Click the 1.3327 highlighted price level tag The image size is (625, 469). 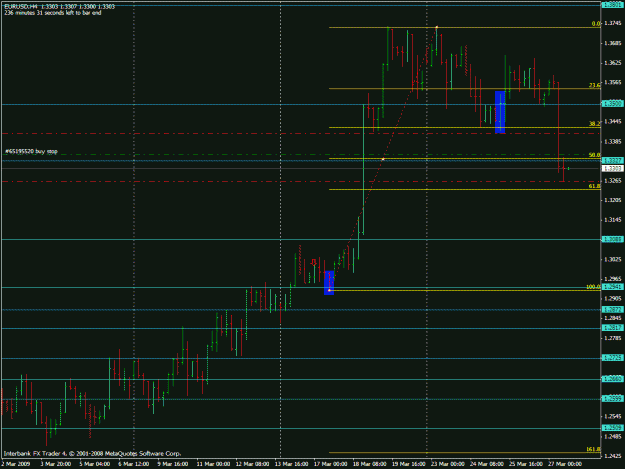coord(613,160)
